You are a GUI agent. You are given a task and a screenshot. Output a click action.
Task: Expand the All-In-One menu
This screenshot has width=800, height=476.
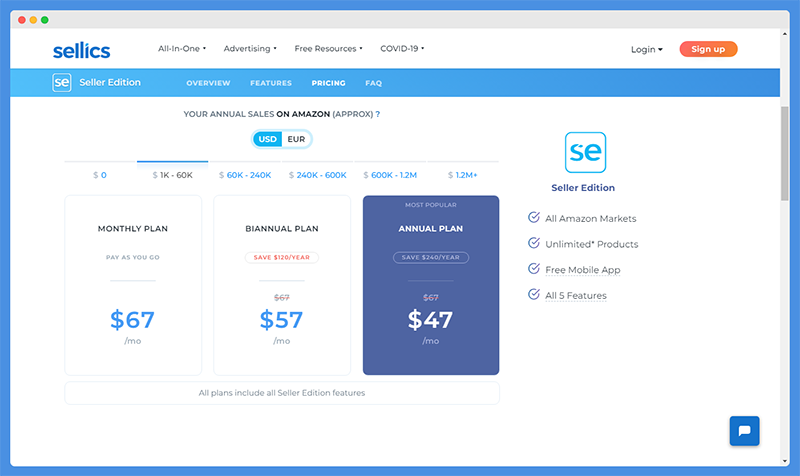tap(182, 48)
